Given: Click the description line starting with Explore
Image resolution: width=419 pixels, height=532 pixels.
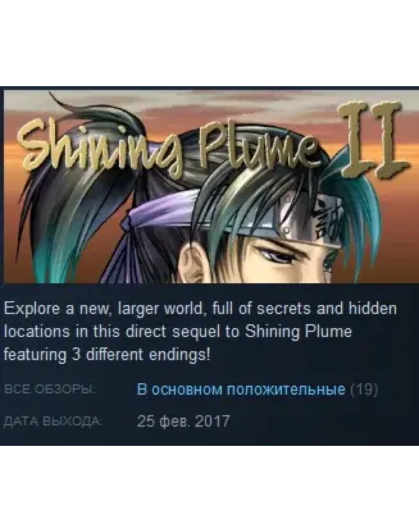Looking at the screenshot, I should tap(200, 309).
